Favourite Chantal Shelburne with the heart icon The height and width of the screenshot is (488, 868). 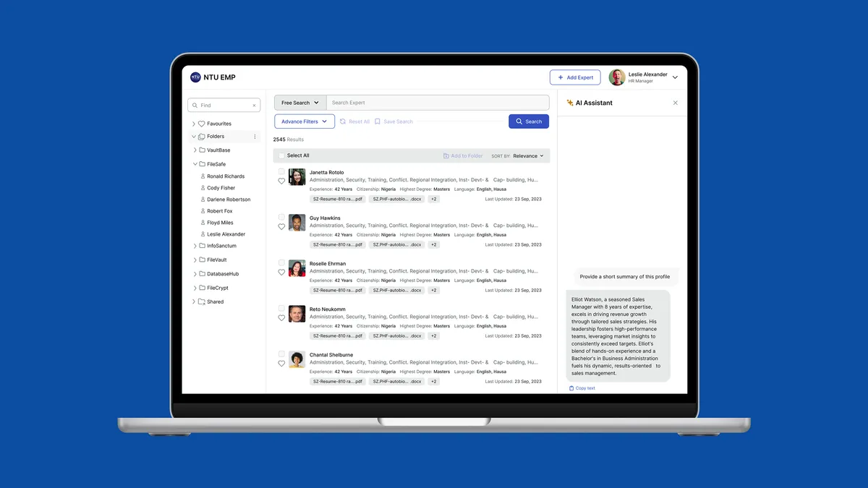tap(281, 364)
